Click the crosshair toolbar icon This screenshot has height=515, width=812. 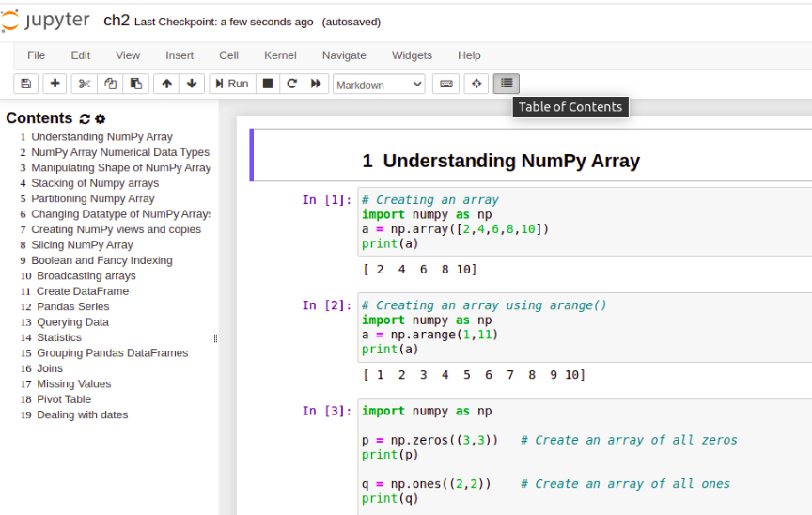pos(476,84)
